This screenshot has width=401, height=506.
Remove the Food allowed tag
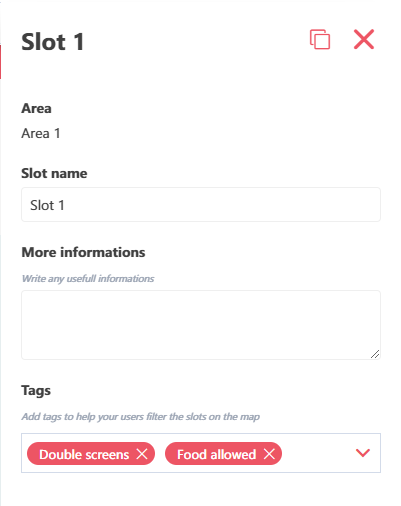pos(269,454)
